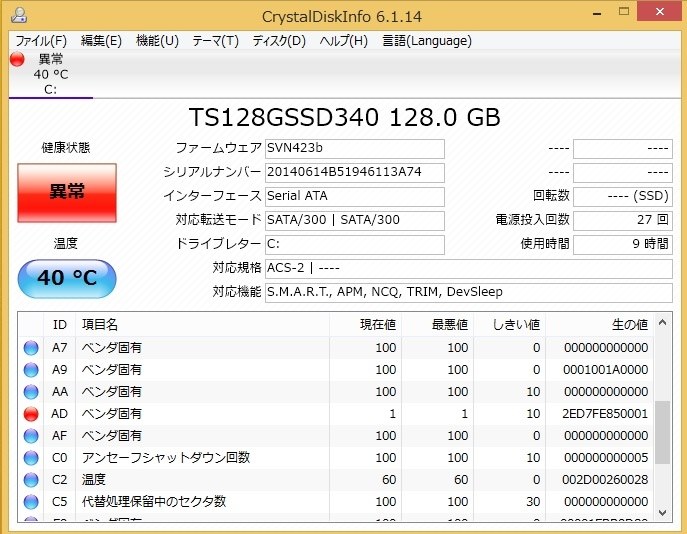Click raw value 2ED7FE850001
The width and height of the screenshot is (687, 534).
pos(605,414)
